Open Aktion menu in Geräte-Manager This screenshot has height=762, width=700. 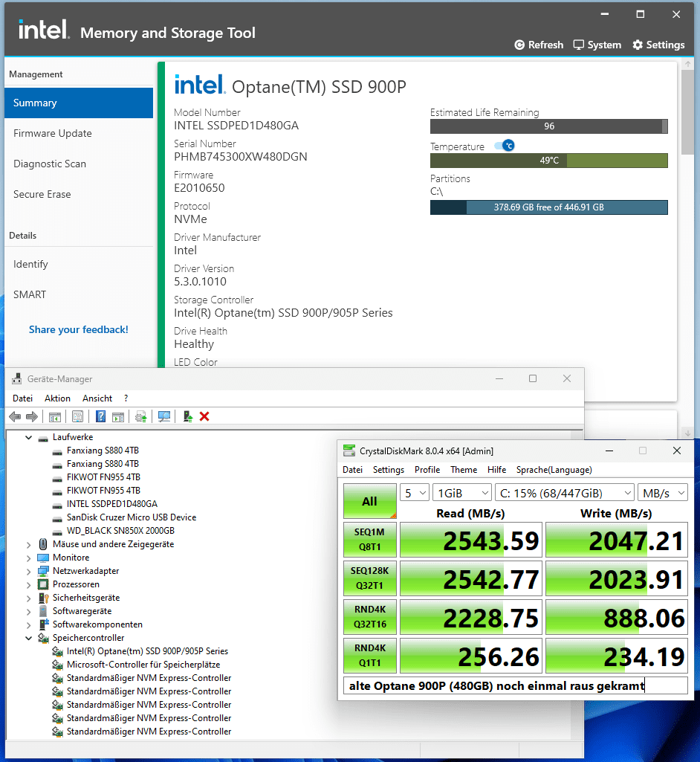[57, 398]
